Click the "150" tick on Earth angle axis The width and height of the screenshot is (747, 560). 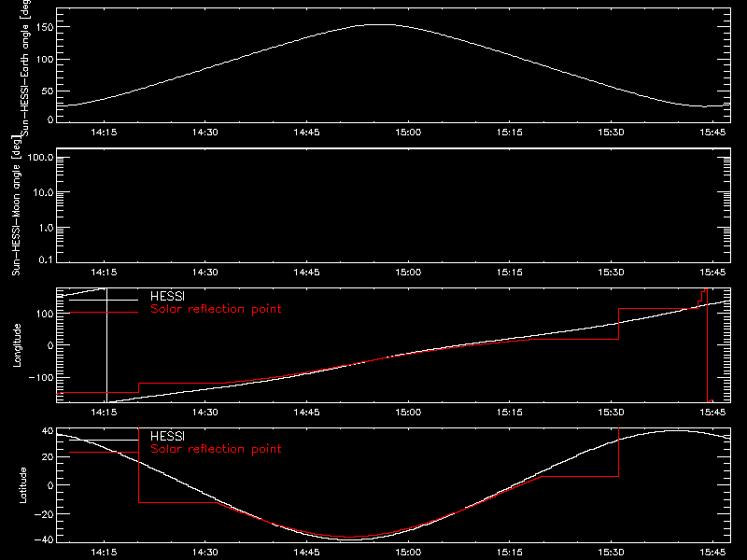(45, 27)
